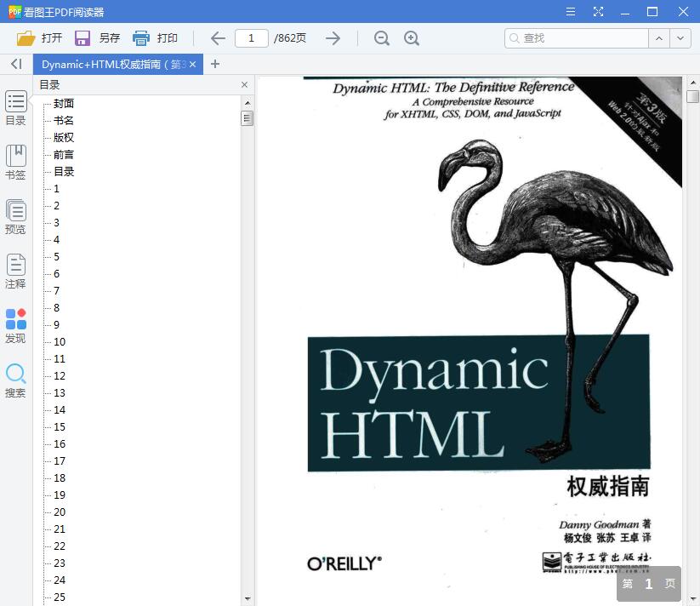This screenshot has height=606, width=700.
Task: Open a new tab with the plus button
Action: pos(216,64)
